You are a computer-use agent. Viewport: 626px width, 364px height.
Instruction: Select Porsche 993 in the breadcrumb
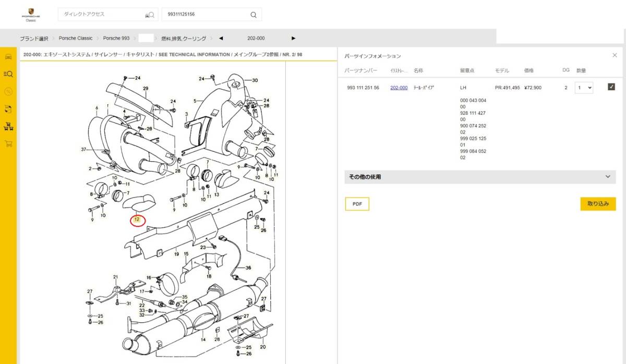click(x=115, y=38)
